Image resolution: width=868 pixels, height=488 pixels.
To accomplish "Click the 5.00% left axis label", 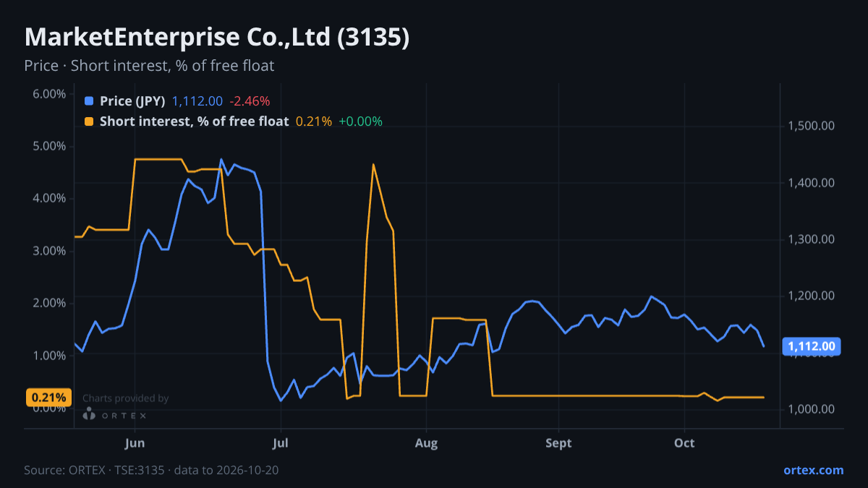I will pos(49,146).
